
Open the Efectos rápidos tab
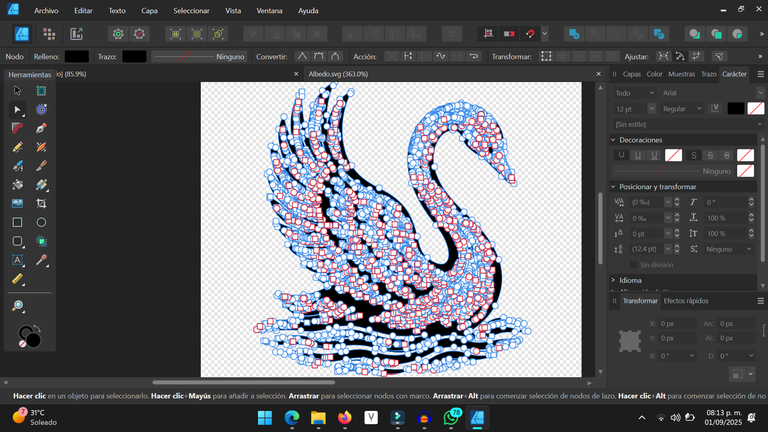click(x=686, y=301)
